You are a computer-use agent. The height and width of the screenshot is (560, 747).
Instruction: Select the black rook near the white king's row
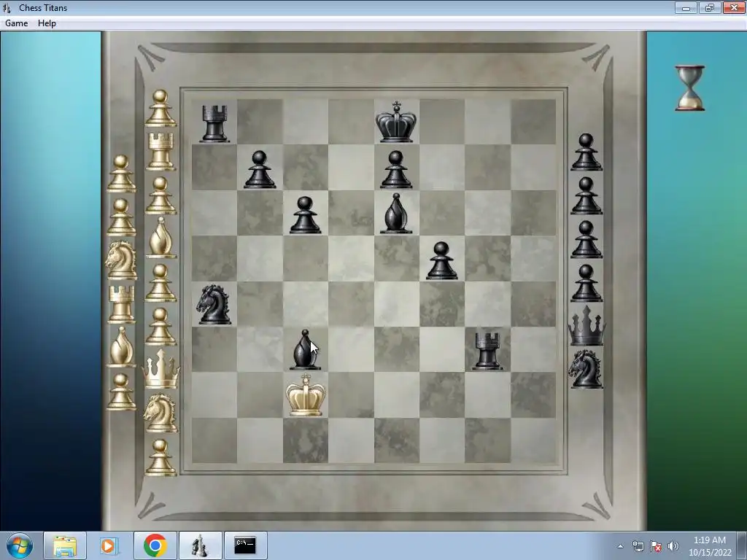(x=487, y=351)
